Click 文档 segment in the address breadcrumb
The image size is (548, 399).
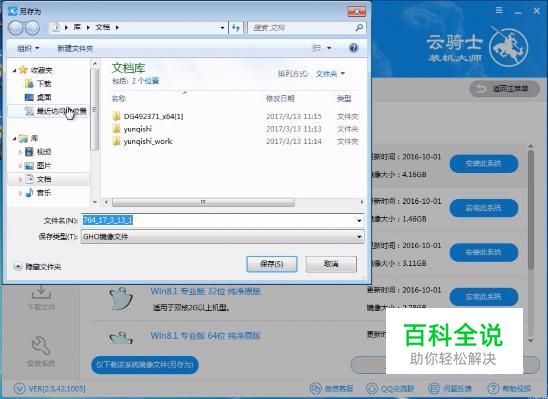pos(103,27)
